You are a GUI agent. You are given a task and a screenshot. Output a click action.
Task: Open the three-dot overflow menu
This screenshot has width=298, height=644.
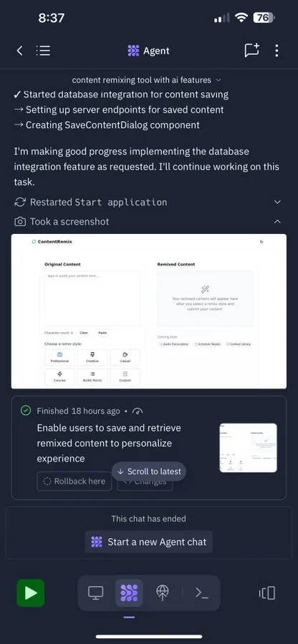[x=277, y=51]
